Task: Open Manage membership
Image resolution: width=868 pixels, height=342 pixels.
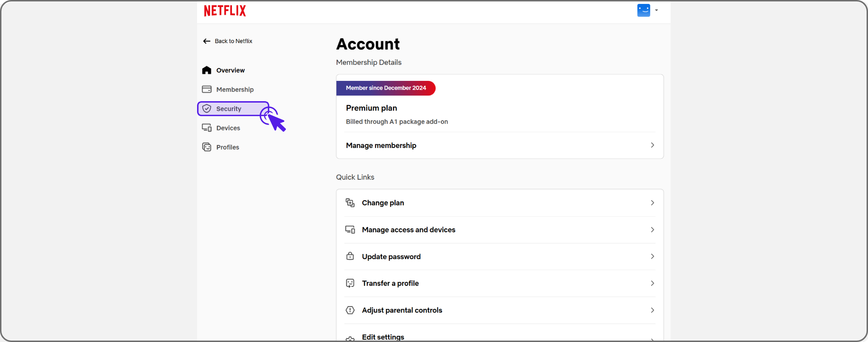Action: (x=499, y=145)
